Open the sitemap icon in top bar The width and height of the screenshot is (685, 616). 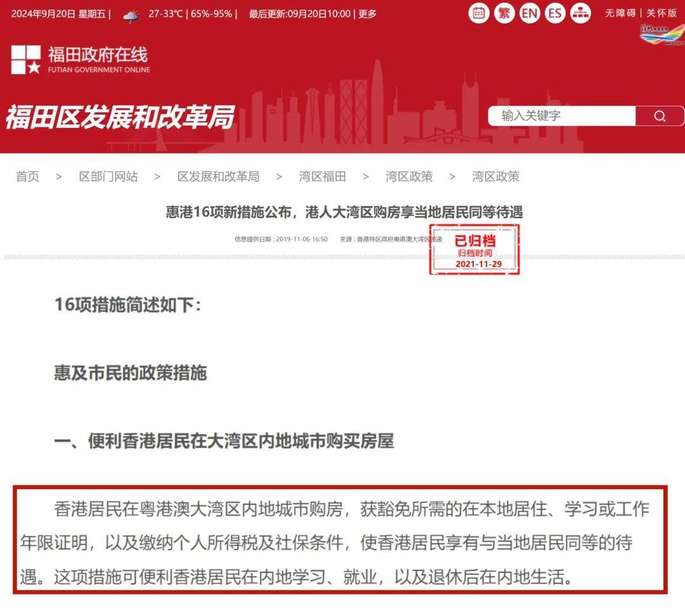580,13
